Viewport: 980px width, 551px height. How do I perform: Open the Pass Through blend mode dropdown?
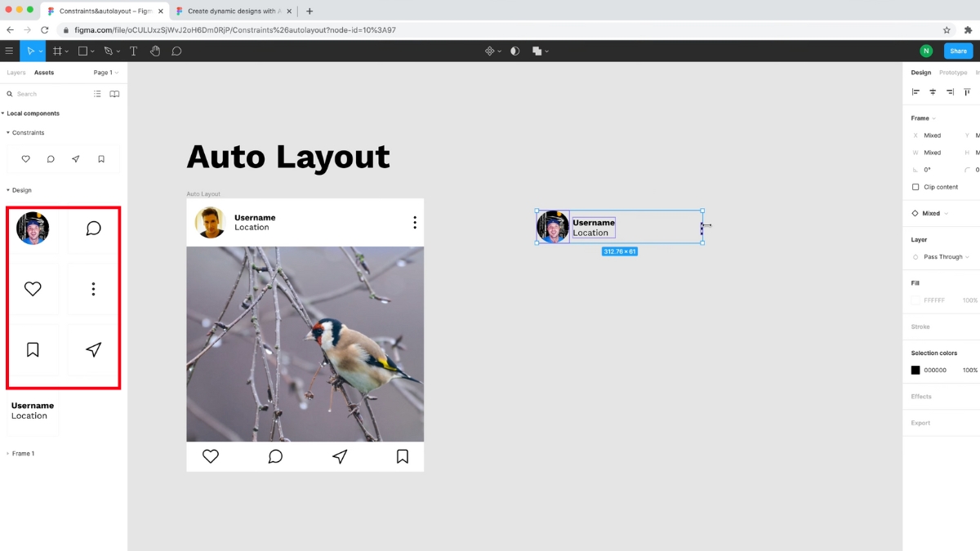tap(947, 257)
